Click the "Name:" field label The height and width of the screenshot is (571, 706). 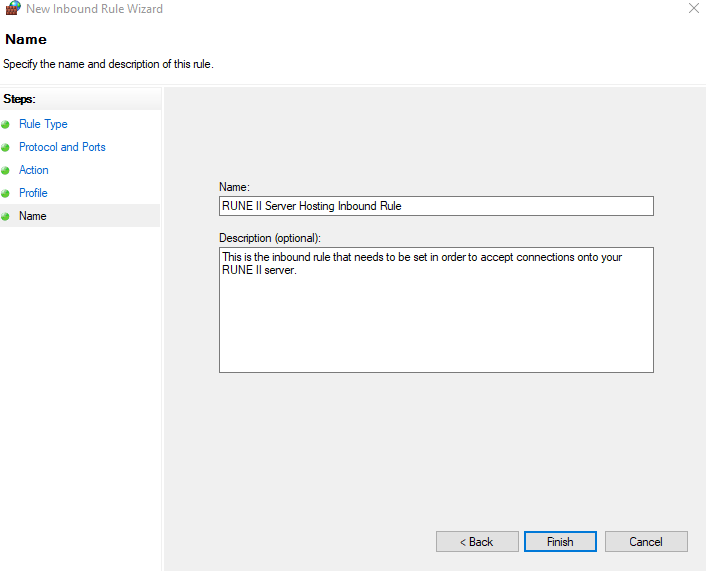(234, 187)
